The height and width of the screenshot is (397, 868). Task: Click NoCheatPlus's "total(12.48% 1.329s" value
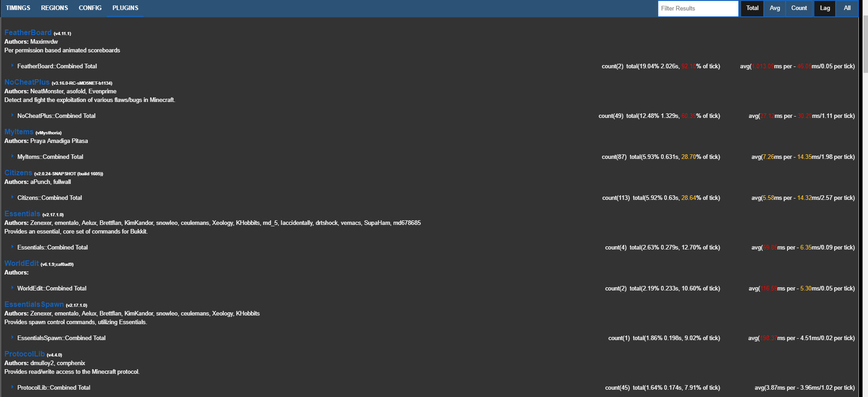point(653,116)
